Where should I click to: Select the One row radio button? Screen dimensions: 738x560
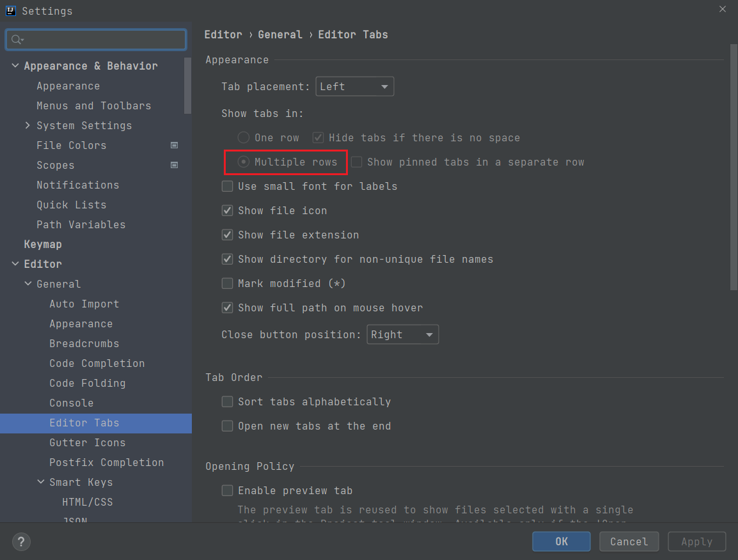click(243, 137)
